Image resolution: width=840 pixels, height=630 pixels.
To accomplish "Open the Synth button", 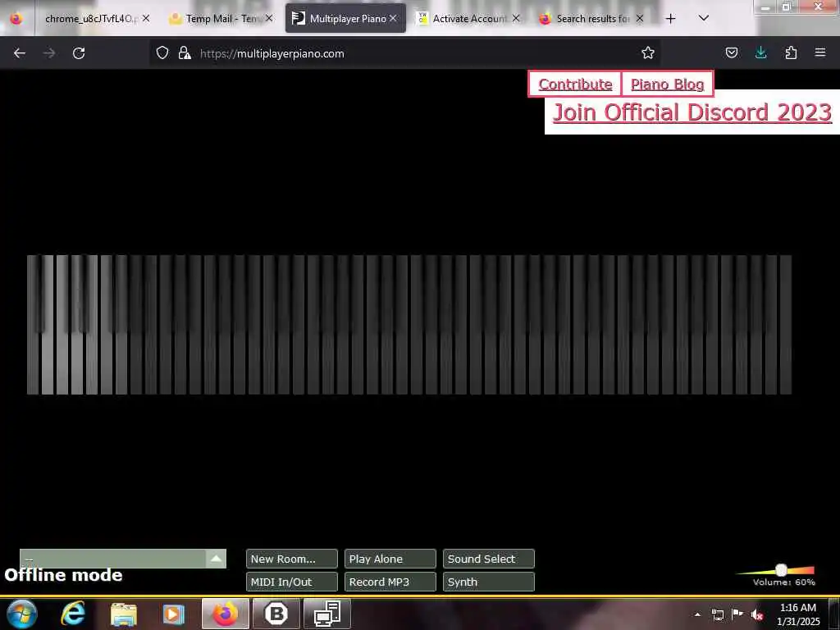I will [489, 582].
